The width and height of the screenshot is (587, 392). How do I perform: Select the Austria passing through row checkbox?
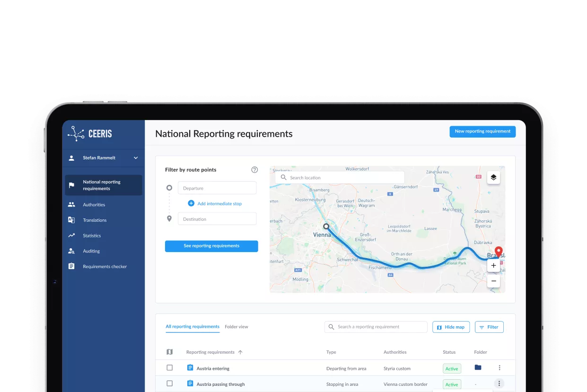pyautogui.click(x=170, y=383)
